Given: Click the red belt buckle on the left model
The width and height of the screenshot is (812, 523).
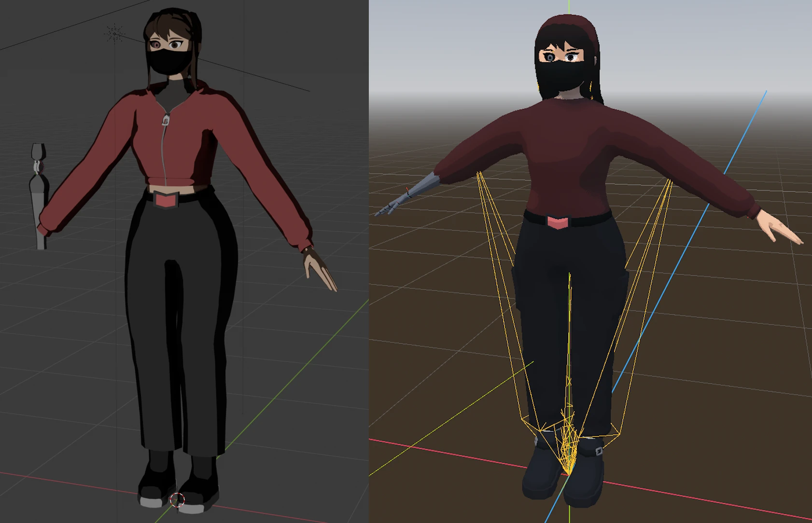Looking at the screenshot, I should pyautogui.click(x=166, y=200).
